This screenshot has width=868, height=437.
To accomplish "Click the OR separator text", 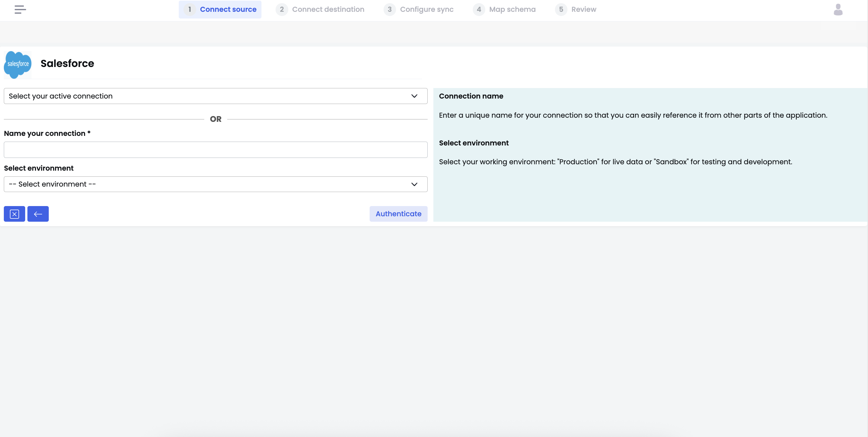I will point(216,119).
